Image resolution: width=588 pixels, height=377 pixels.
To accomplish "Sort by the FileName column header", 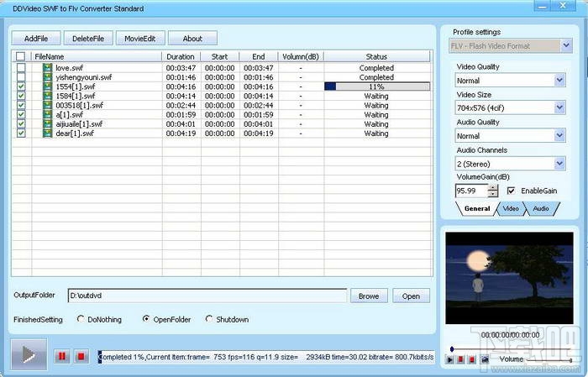I will 97,56.
